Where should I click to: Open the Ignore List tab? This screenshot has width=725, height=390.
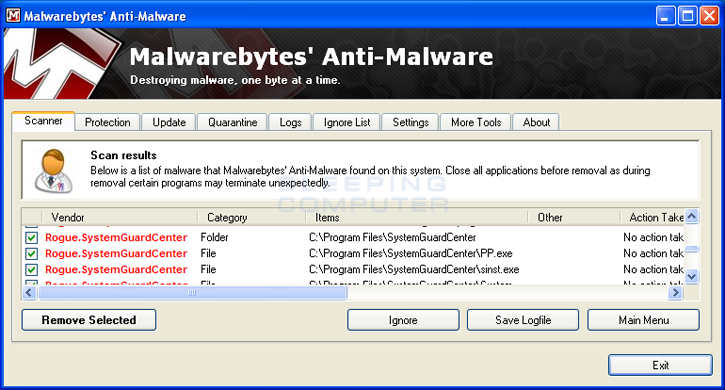coord(347,122)
